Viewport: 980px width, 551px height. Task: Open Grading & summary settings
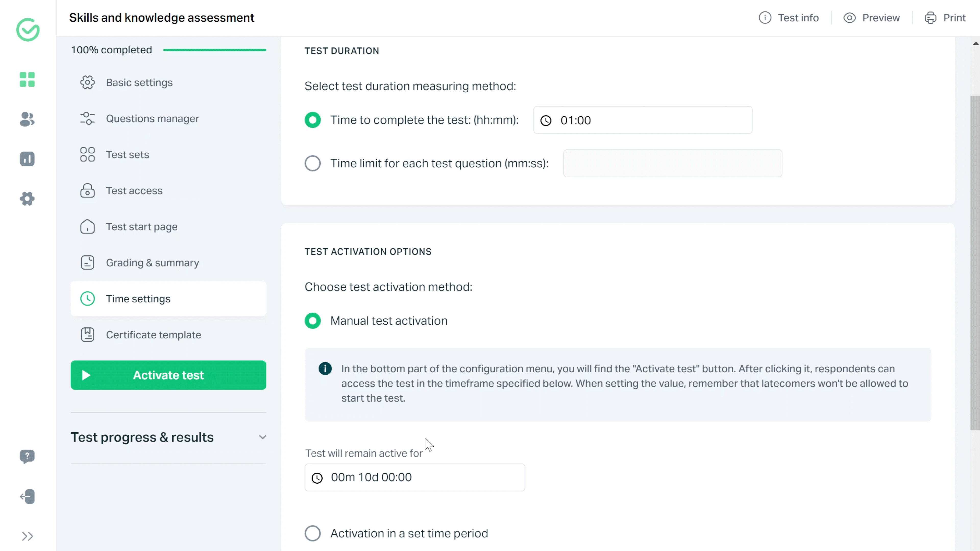(152, 263)
